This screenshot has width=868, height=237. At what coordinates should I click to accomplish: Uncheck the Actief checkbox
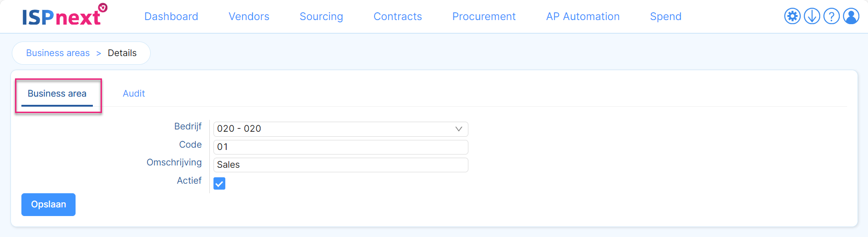coord(219,184)
